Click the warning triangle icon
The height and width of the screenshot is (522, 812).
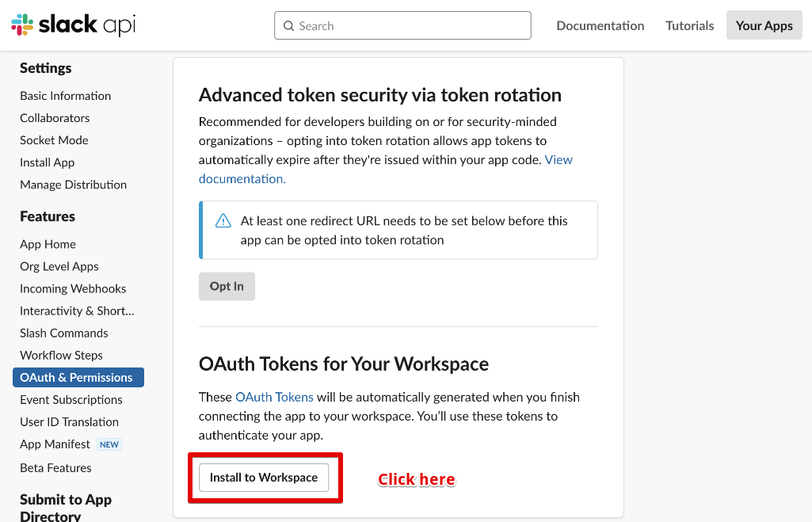click(223, 221)
